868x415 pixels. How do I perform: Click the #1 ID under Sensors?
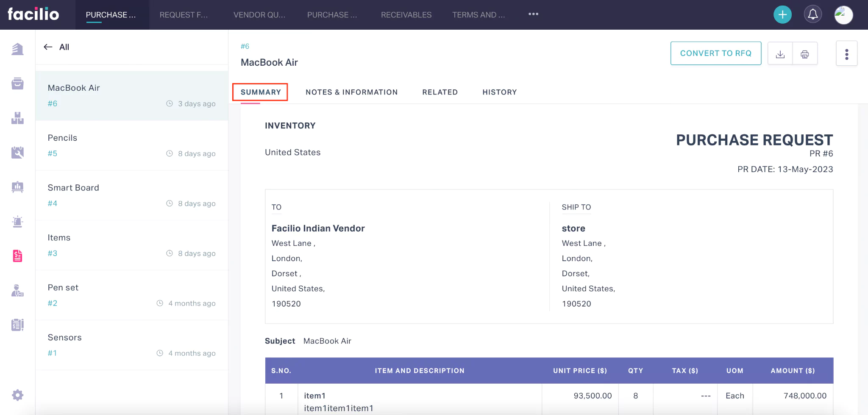point(52,353)
